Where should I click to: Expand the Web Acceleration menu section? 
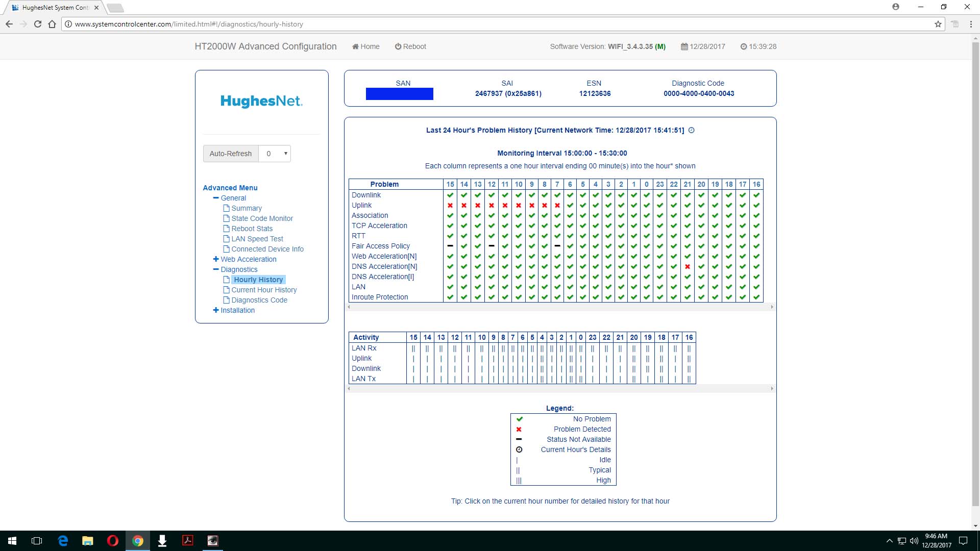[216, 259]
